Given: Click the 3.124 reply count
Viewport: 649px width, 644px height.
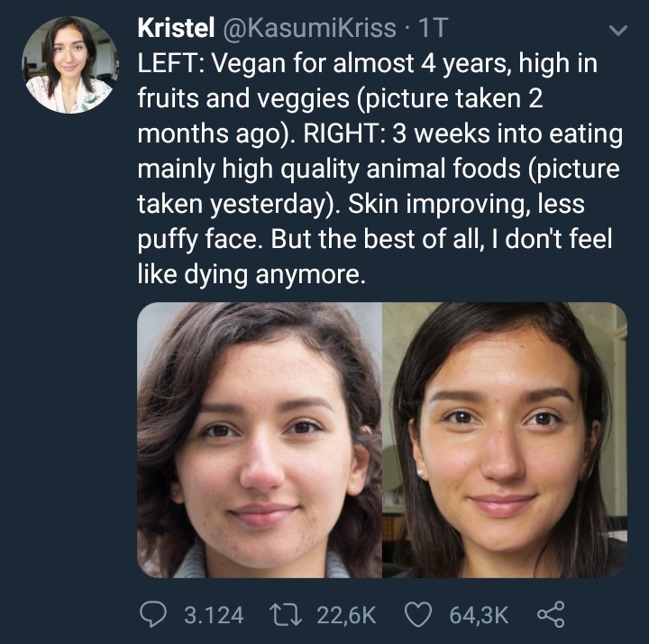Looking at the screenshot, I should point(214,615).
